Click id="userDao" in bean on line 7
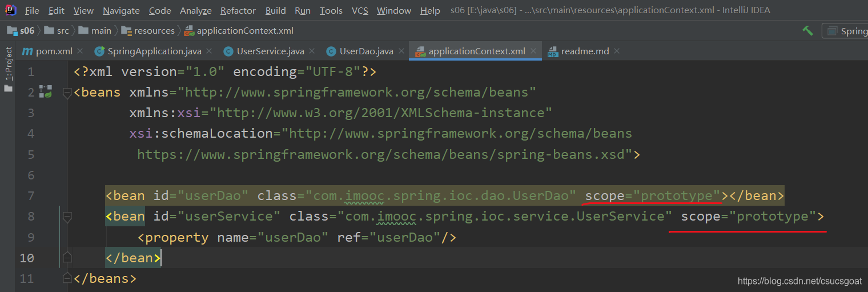 pos(201,196)
